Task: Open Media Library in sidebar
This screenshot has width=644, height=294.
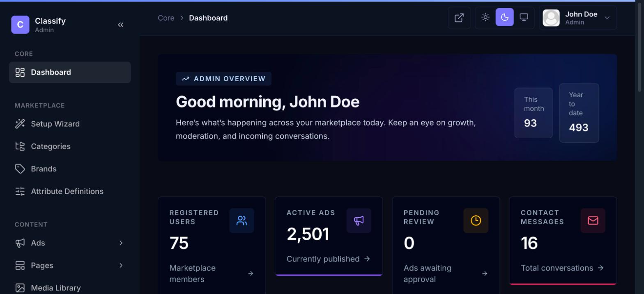Action: pyautogui.click(x=70, y=288)
